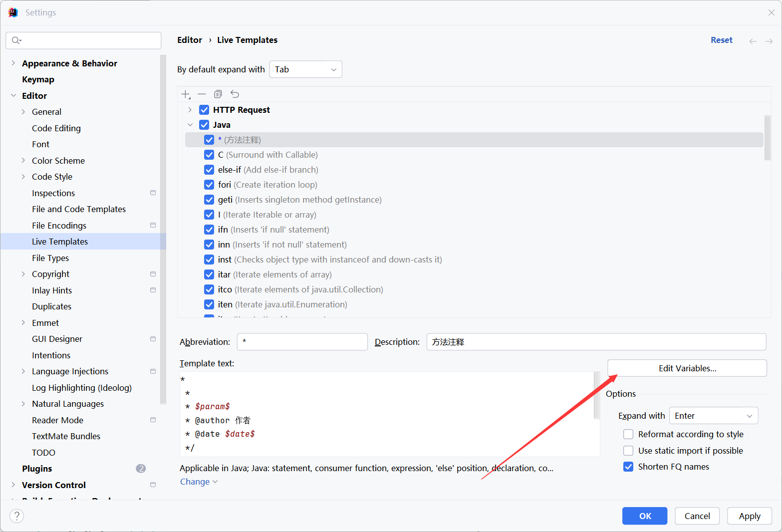782x532 pixels.
Task: Click the Edit Variables button
Action: [x=687, y=368]
